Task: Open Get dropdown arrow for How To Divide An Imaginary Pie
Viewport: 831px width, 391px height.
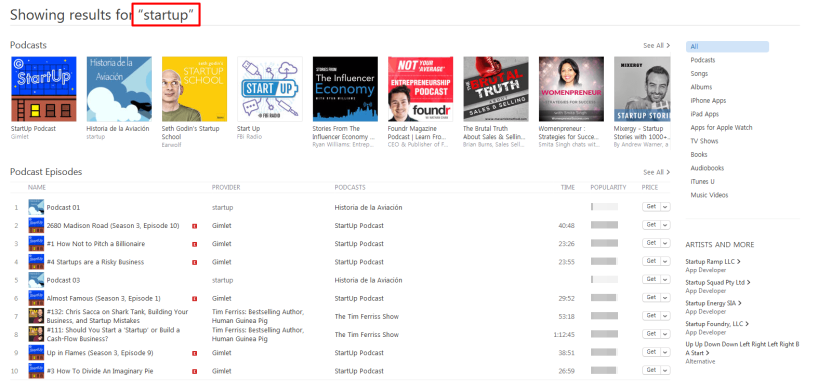Action: (665, 370)
